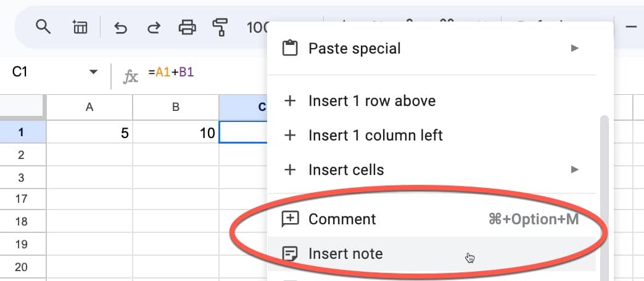This screenshot has height=281, width=644.
Task: Select cell B1 containing 10
Action: pyautogui.click(x=176, y=132)
